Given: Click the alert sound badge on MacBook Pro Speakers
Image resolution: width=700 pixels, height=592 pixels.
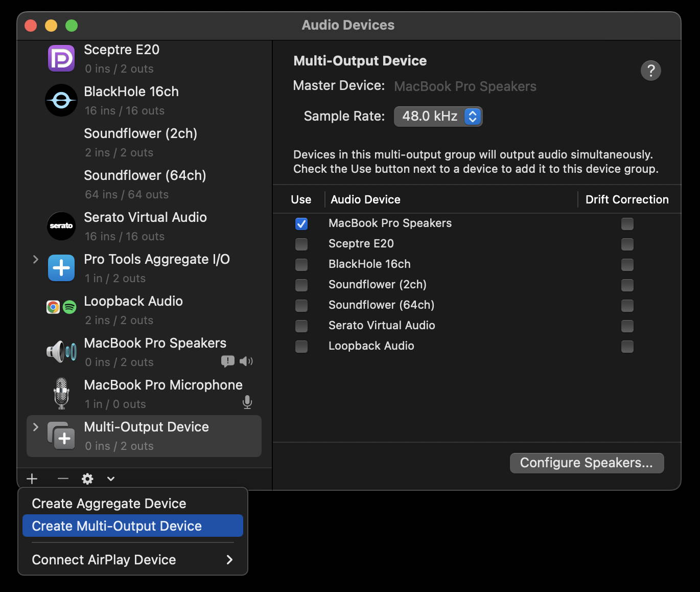Looking at the screenshot, I should pyautogui.click(x=228, y=361).
